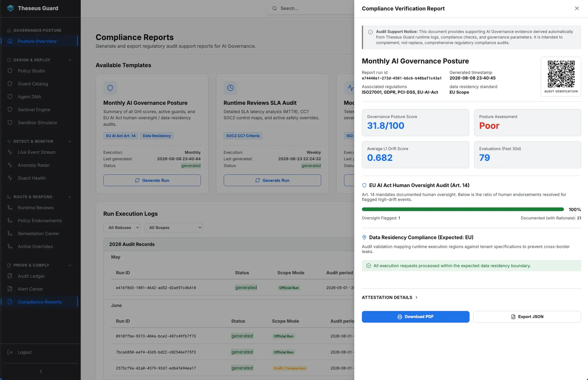Collapse the Detect & Monitor section
The image size is (588, 380).
(70, 141)
